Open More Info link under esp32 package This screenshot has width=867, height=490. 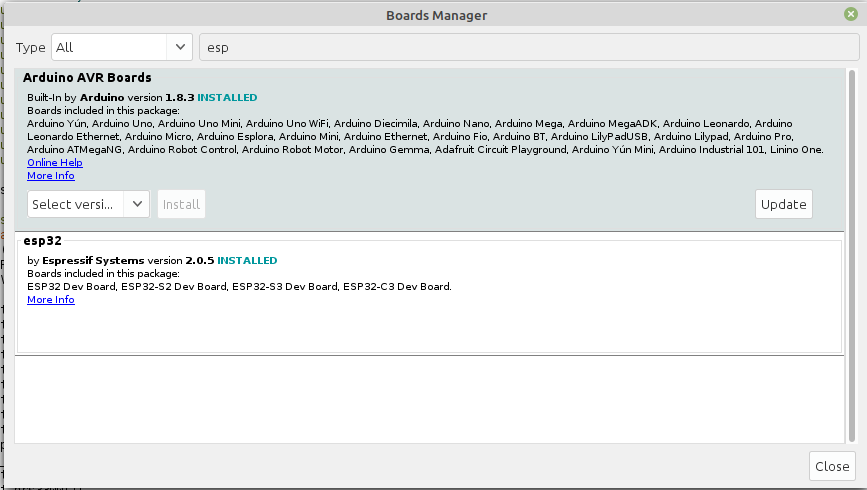click(51, 300)
